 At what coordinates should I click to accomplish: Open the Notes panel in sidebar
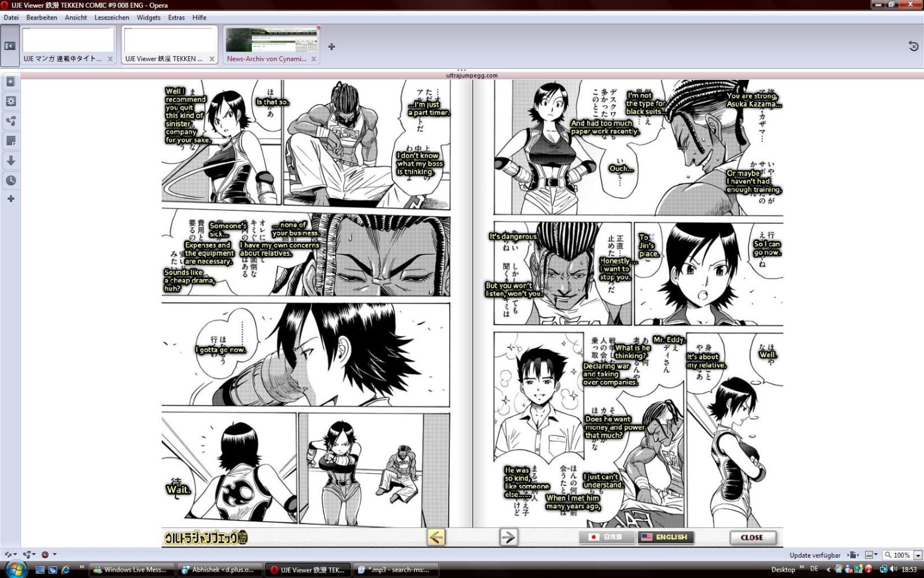10,140
